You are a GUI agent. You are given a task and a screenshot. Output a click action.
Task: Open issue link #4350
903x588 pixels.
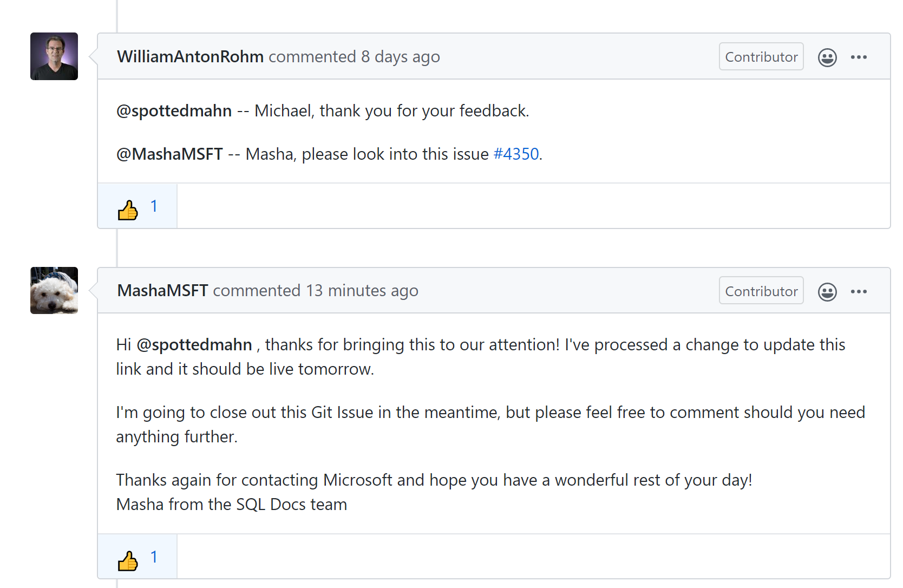pyautogui.click(x=516, y=154)
